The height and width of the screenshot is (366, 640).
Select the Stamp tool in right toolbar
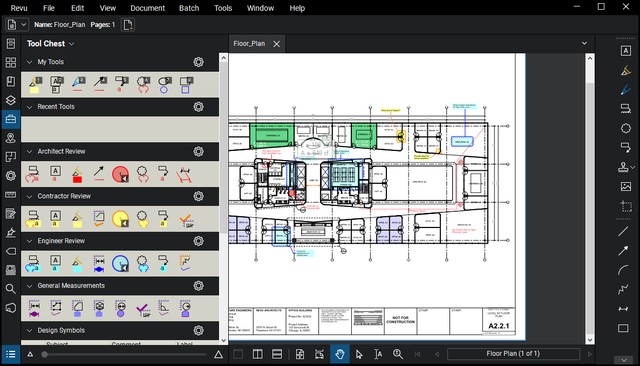[x=623, y=167]
